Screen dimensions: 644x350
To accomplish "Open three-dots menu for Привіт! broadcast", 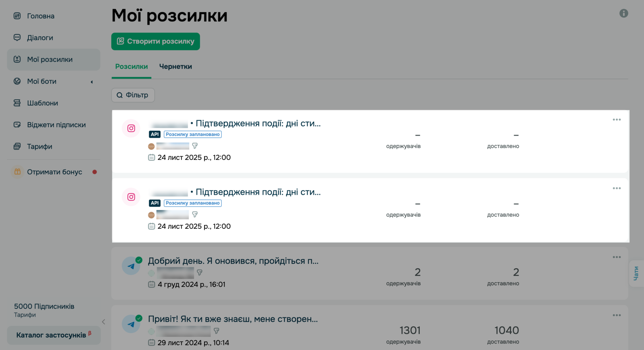I will click(617, 315).
